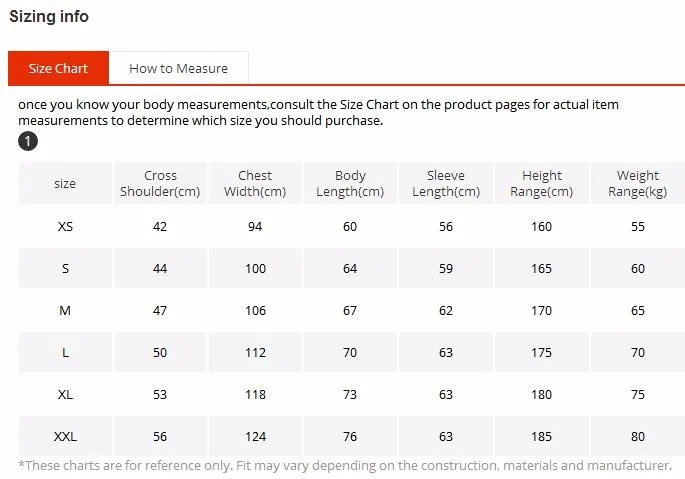Open the How to Measure tab

(178, 68)
